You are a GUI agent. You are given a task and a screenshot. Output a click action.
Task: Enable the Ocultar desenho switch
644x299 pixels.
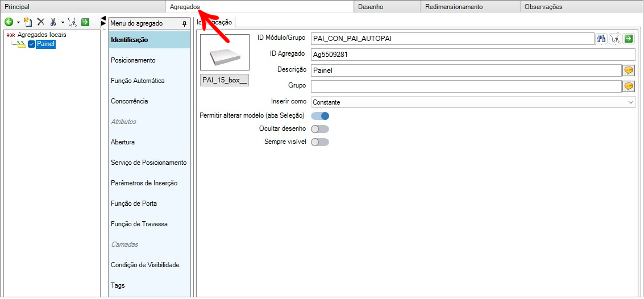(321, 129)
